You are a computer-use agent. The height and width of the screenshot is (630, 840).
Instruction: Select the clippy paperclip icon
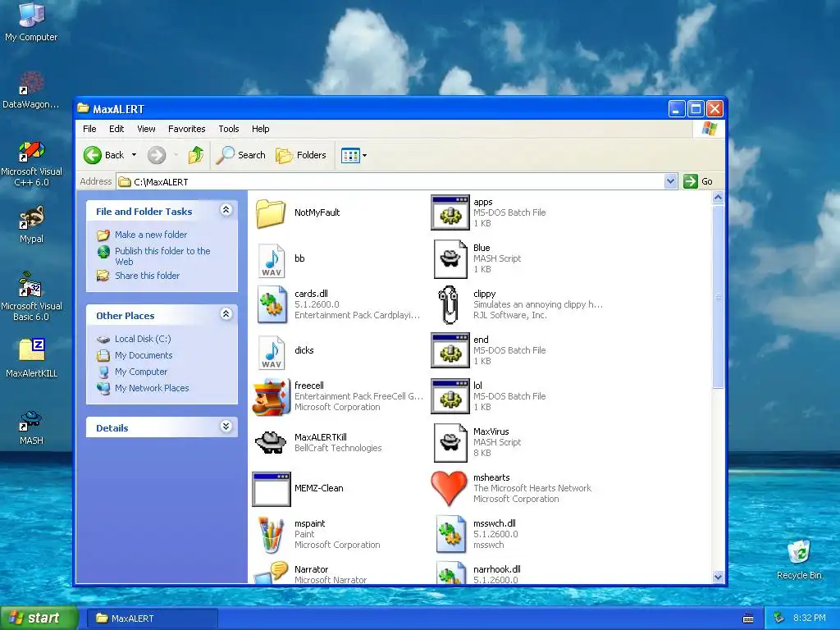[449, 305]
